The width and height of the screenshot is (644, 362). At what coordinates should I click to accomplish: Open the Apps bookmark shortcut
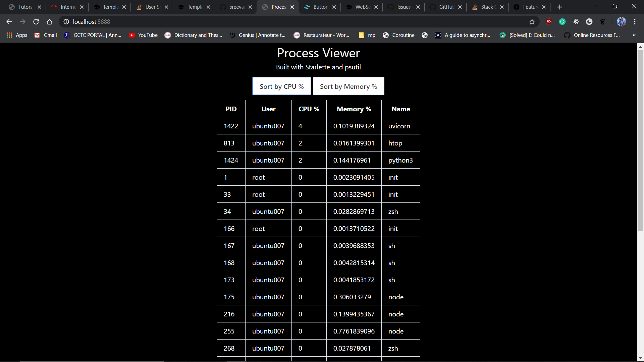click(x=17, y=35)
